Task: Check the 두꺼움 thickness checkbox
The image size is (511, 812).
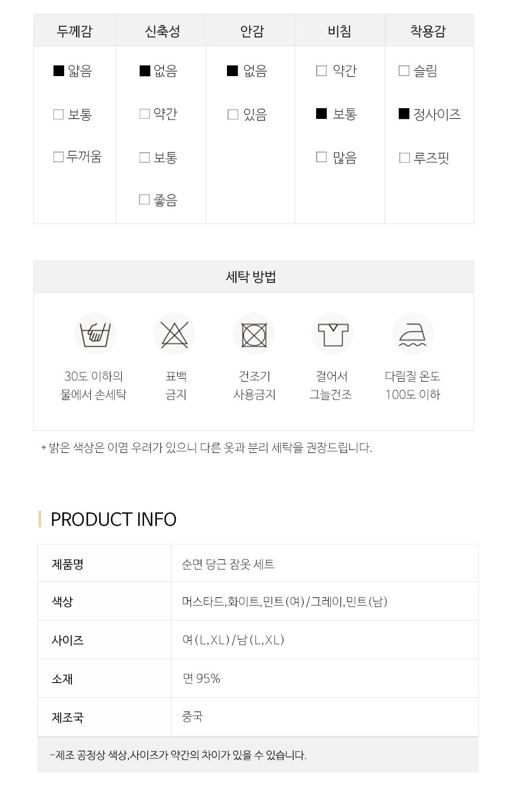Action: coord(58,157)
